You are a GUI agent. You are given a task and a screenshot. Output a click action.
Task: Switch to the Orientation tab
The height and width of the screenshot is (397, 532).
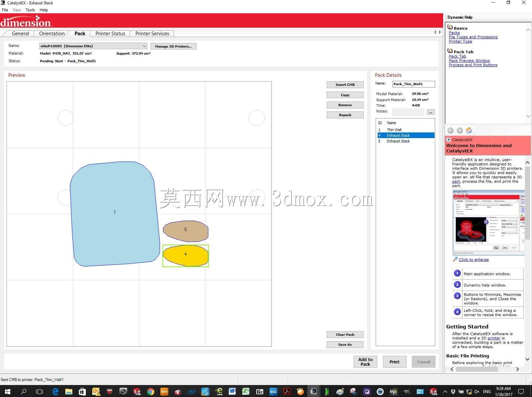[x=52, y=33]
